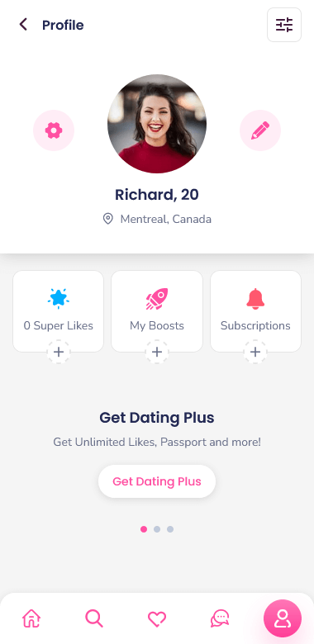Open settings via pink gear icon

coord(54,130)
